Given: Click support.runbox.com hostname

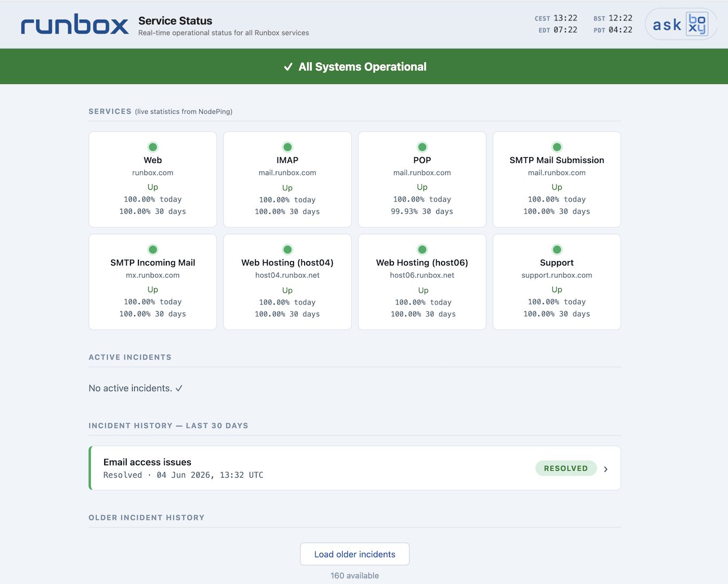Looking at the screenshot, I should (557, 275).
